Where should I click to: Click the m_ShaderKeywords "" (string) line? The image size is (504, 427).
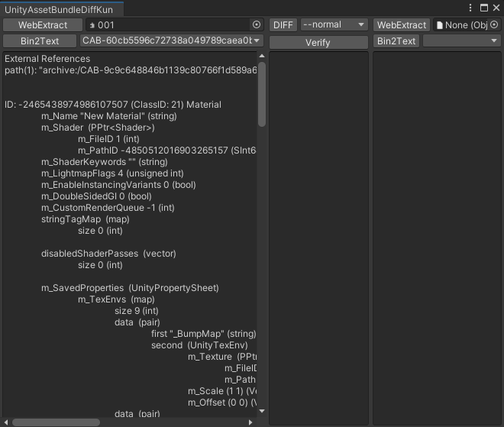pyautogui.click(x=105, y=162)
